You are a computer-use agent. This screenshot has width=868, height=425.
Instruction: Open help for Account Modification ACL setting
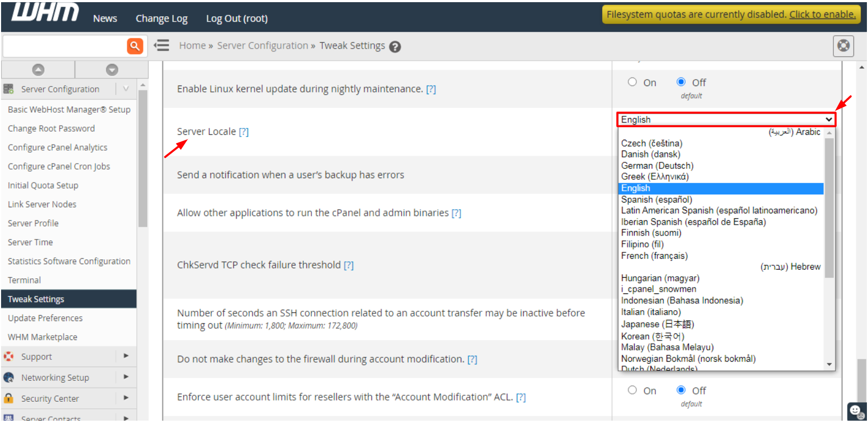(521, 397)
